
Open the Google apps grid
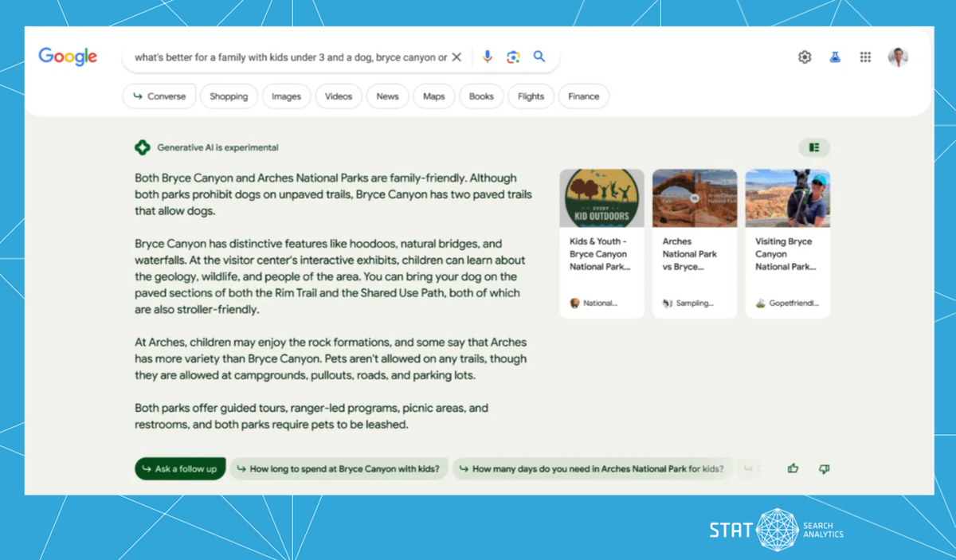coord(865,57)
